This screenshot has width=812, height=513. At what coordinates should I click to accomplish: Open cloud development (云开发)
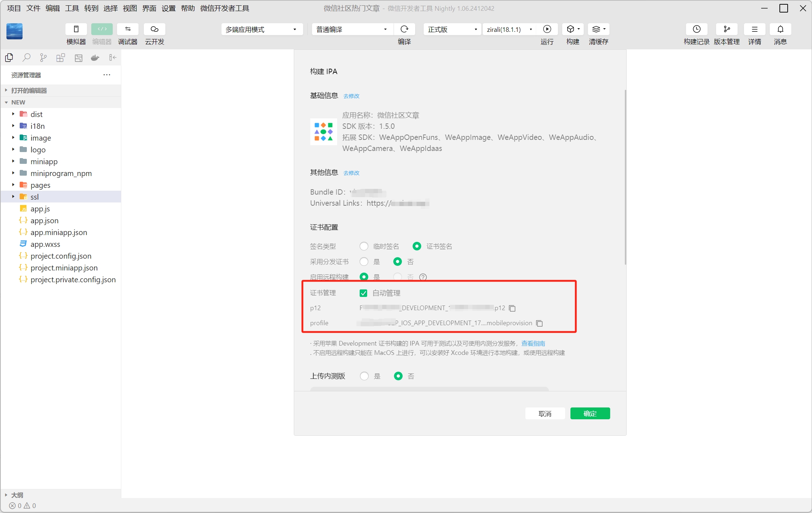pos(154,29)
